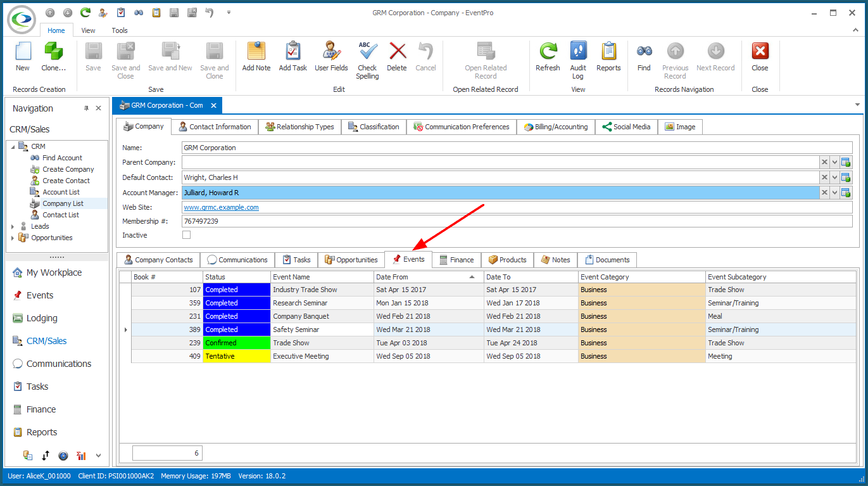Close the GRM Corporation document tab

213,106
